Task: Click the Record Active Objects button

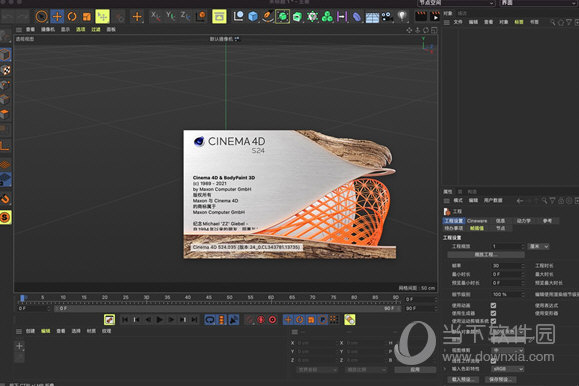Action: [261, 320]
